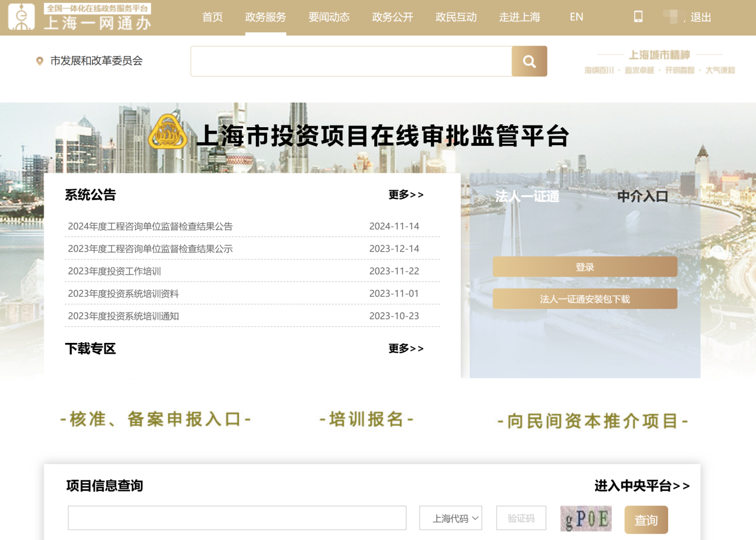Select the 法人一证通 tab
This screenshot has width=756, height=540.
(x=527, y=197)
